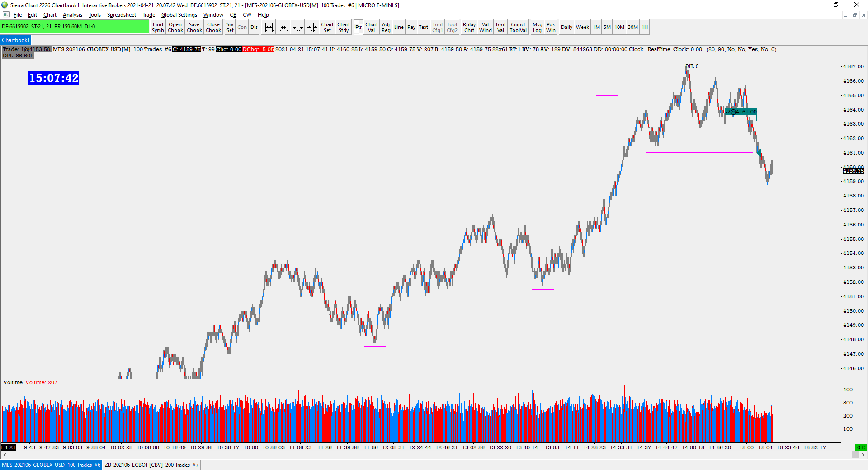Screen dimensions: 868x470
Task: Open the Spreadsheet menu
Action: tap(121, 15)
